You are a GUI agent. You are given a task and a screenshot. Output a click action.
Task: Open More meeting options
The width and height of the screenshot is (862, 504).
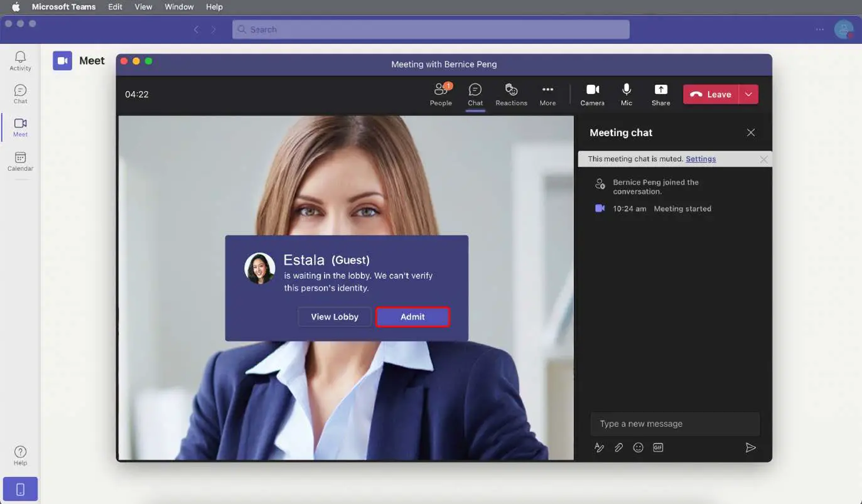tap(547, 94)
